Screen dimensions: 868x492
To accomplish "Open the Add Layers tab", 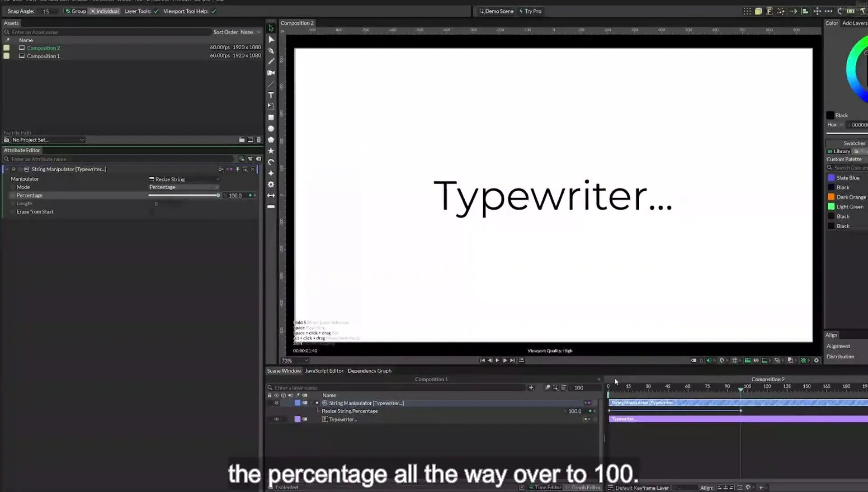I will click(854, 23).
